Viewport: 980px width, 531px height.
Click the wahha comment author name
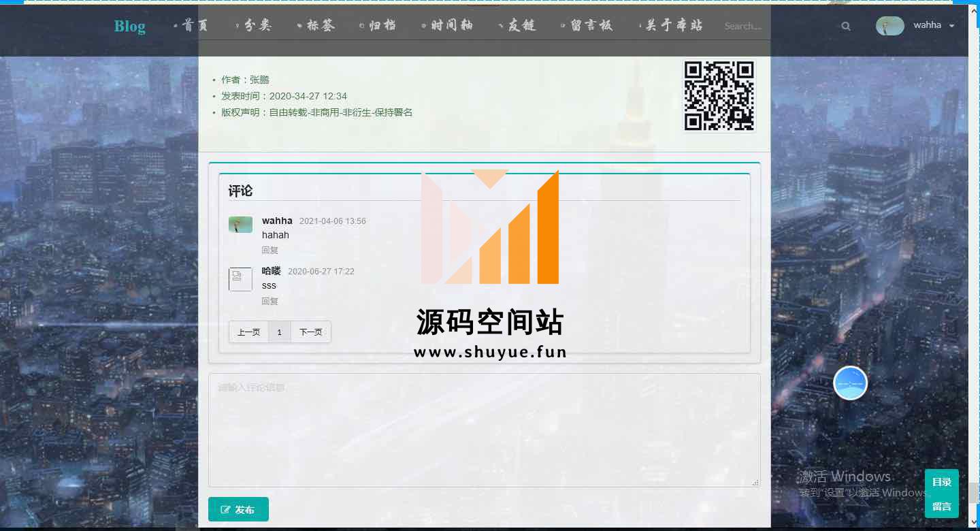pos(277,221)
